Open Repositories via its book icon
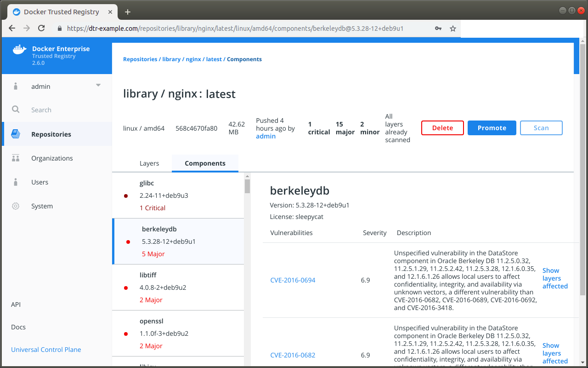 [x=16, y=134]
